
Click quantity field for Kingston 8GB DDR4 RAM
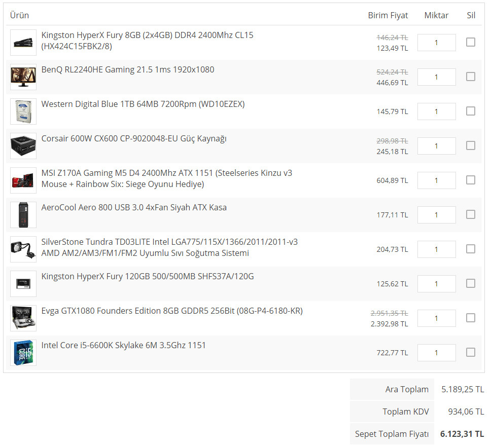click(437, 43)
